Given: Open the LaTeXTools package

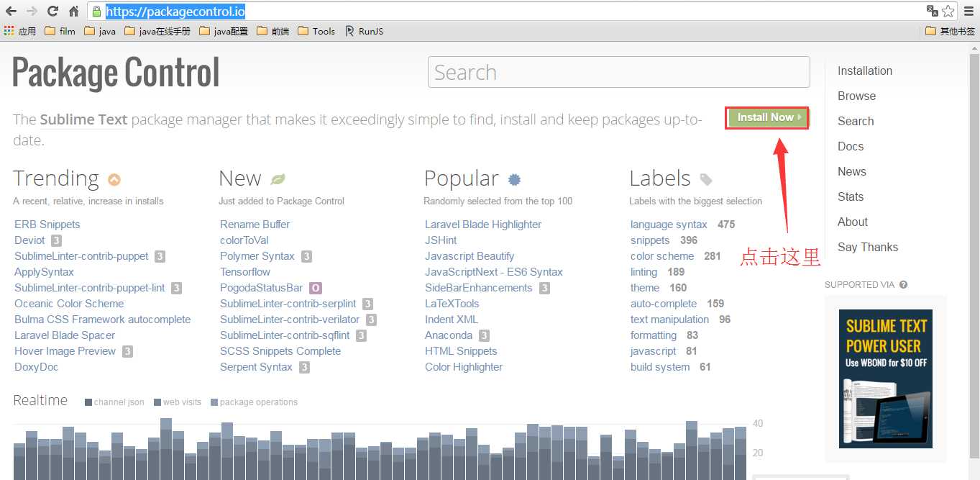Looking at the screenshot, I should [x=452, y=304].
